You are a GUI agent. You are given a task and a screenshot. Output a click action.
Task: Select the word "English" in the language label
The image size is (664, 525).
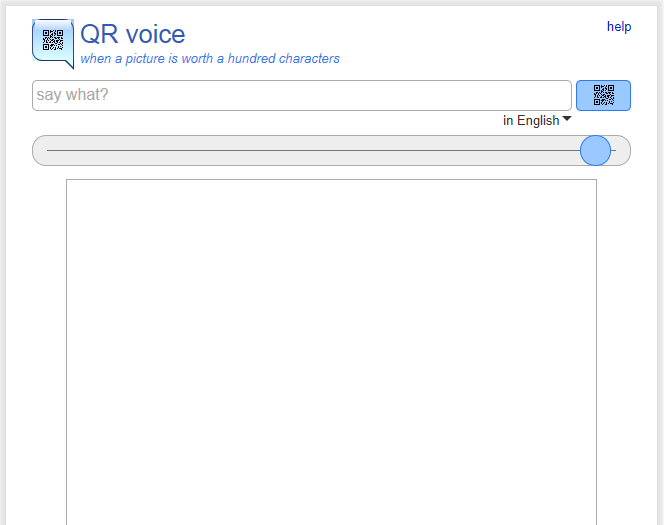[x=538, y=120]
